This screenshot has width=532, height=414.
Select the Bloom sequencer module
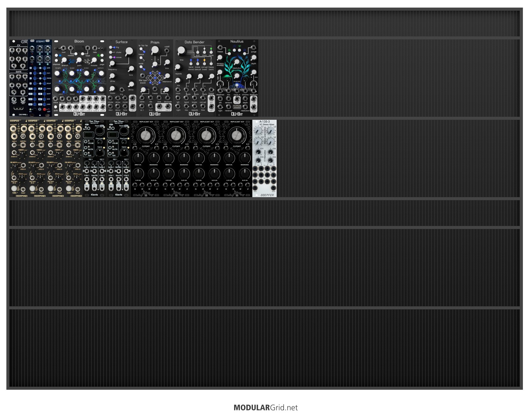79,78
